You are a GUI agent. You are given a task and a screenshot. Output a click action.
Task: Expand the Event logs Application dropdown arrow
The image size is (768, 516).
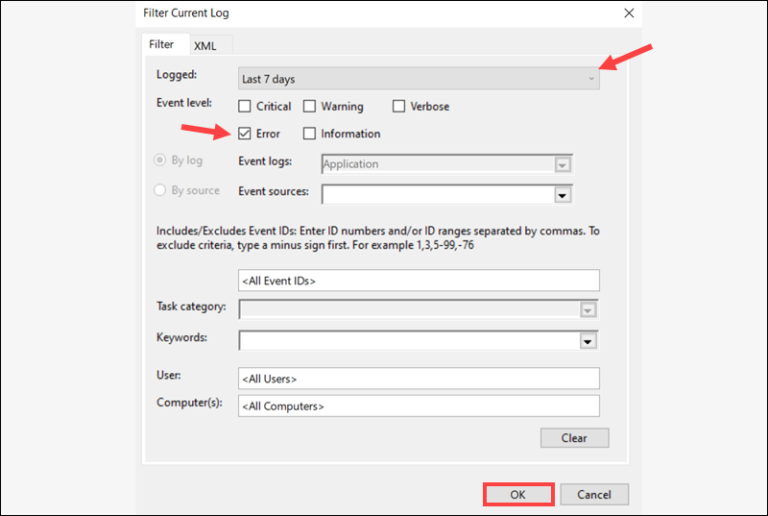[x=562, y=164]
